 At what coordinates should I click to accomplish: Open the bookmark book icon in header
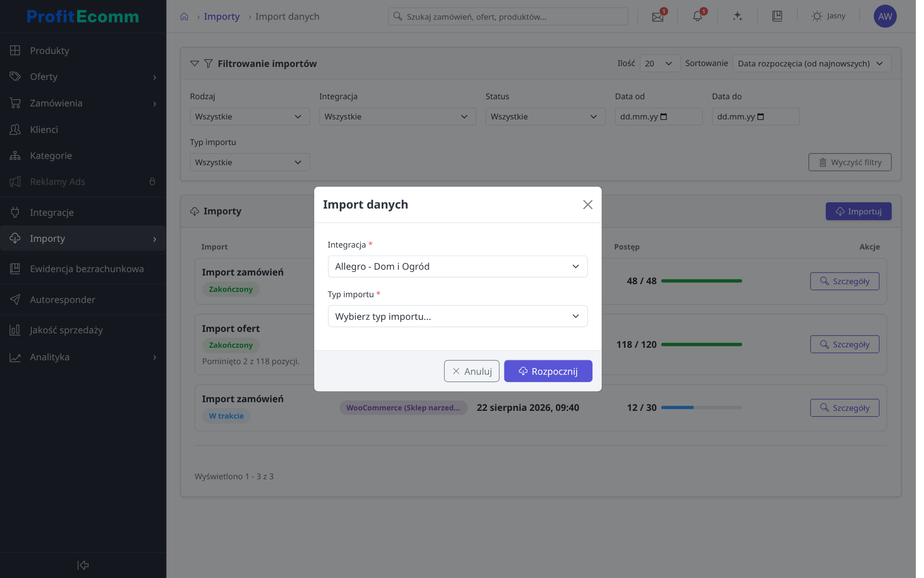[x=777, y=16]
